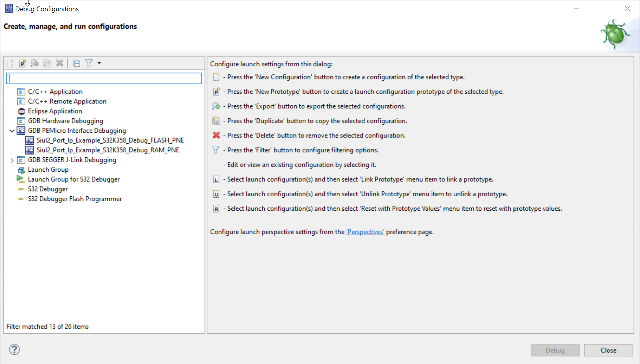
Task: Open the Help question mark icon
Action: pos(14,349)
